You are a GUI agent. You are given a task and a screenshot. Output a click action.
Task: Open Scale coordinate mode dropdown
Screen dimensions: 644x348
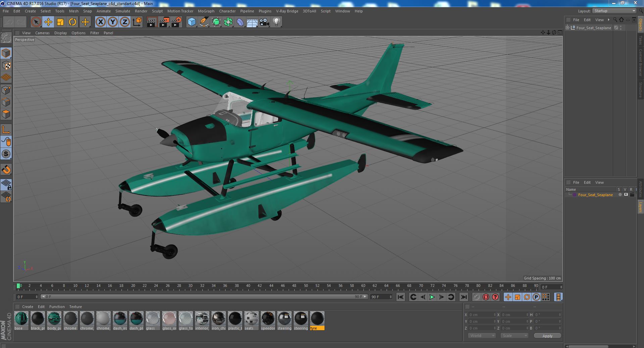[x=514, y=336]
